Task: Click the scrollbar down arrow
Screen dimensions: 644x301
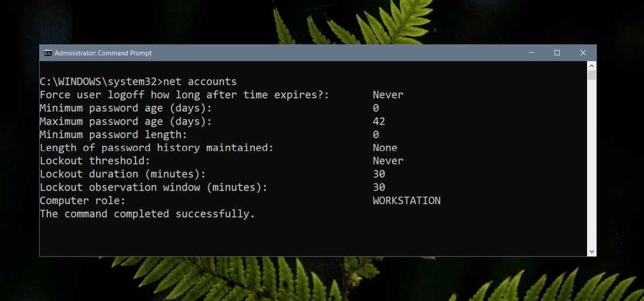Action: 592,251
